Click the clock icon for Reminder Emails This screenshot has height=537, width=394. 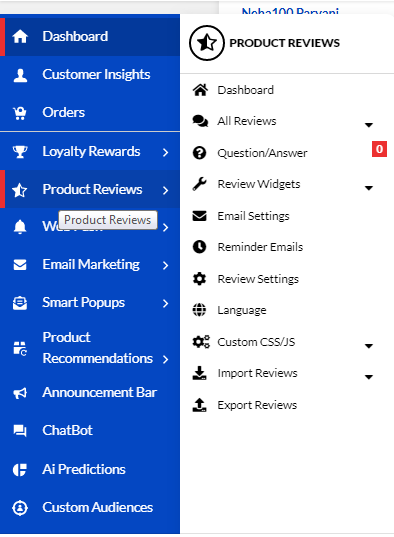pos(199,247)
